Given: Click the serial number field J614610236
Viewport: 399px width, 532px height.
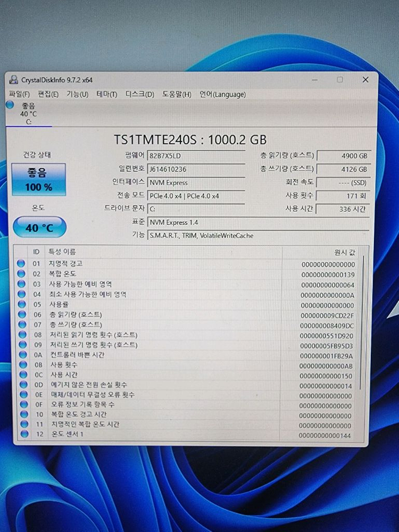Looking at the screenshot, I should point(196,169).
